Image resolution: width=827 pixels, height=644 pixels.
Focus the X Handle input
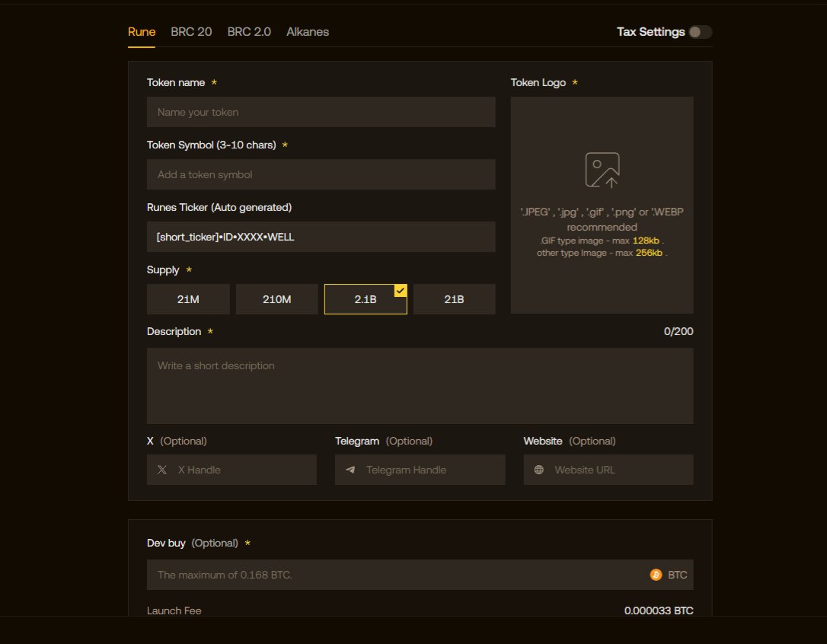click(231, 470)
